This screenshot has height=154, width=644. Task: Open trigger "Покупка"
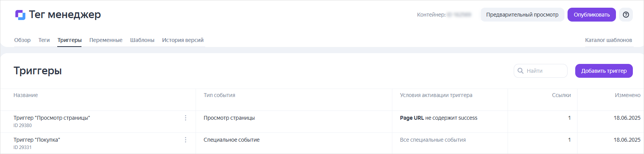pyautogui.click(x=37, y=140)
